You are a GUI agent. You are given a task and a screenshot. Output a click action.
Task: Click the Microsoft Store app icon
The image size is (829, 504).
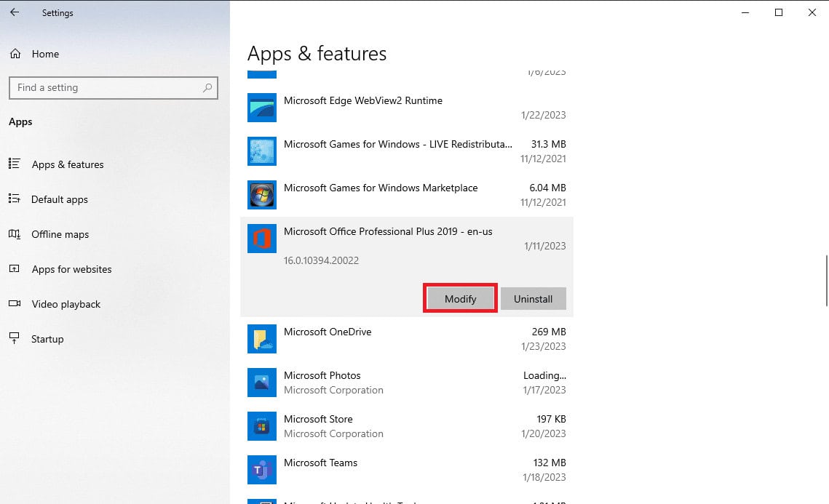262,425
